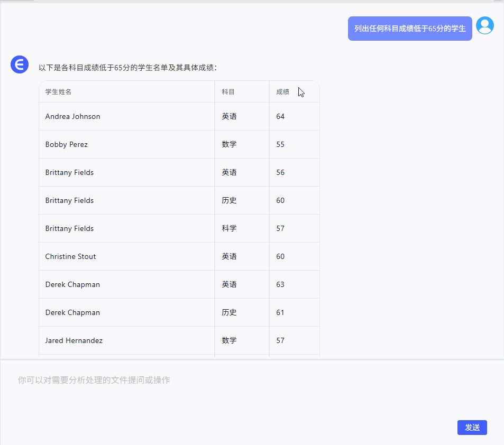
Task: Click the assistant's blue E logo
Action: coord(20,64)
